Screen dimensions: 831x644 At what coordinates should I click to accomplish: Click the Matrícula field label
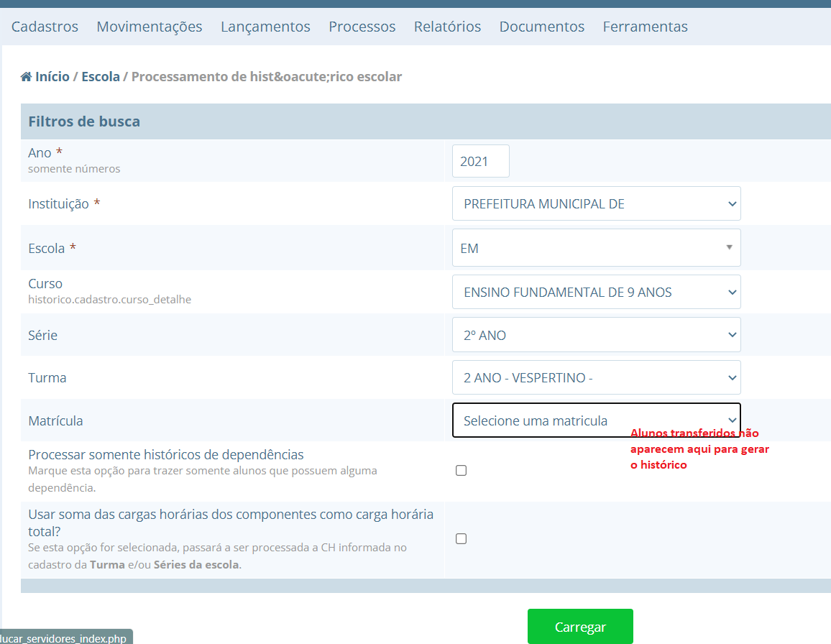pos(55,421)
